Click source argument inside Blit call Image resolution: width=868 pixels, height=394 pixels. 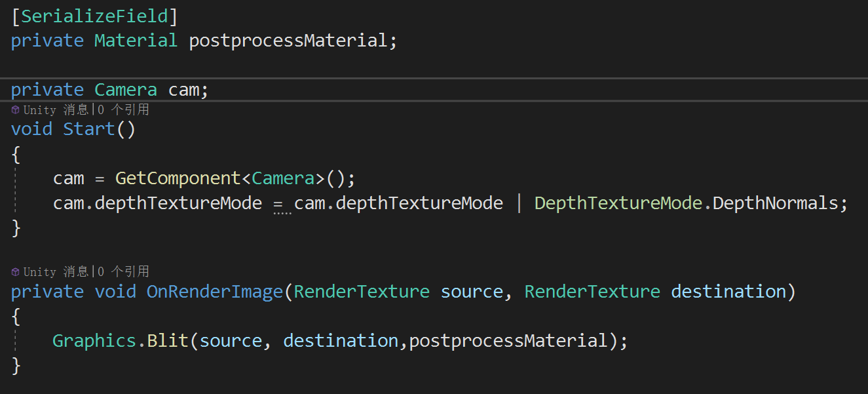point(231,341)
